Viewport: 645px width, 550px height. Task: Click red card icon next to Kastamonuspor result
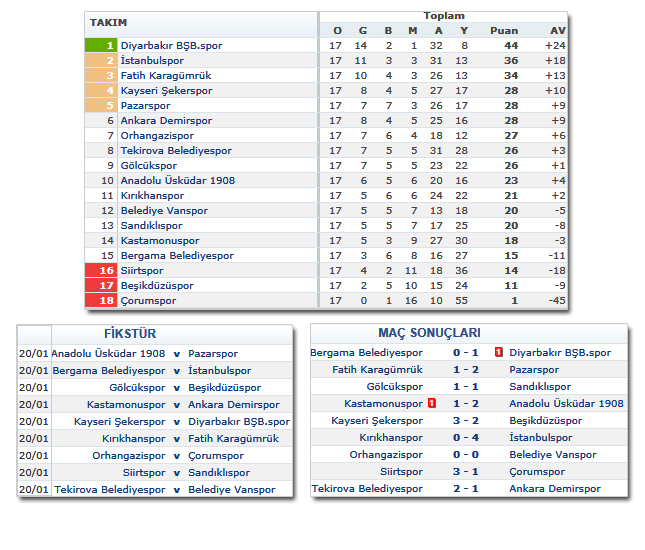[432, 404]
